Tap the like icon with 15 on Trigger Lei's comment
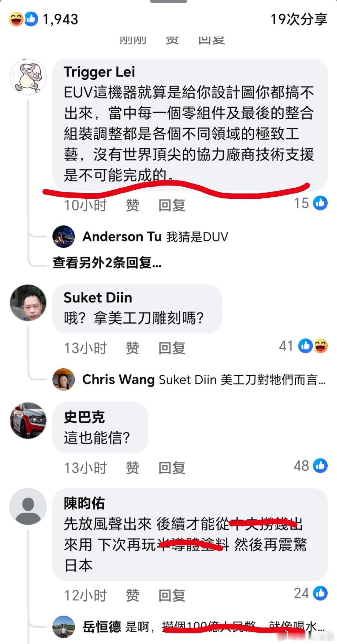Image resolution: width=337 pixels, height=644 pixels. 320,203
